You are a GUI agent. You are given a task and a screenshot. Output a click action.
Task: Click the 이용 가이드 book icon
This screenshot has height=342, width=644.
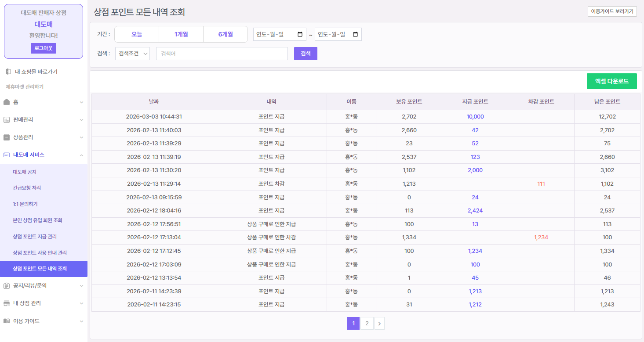coord(7,321)
